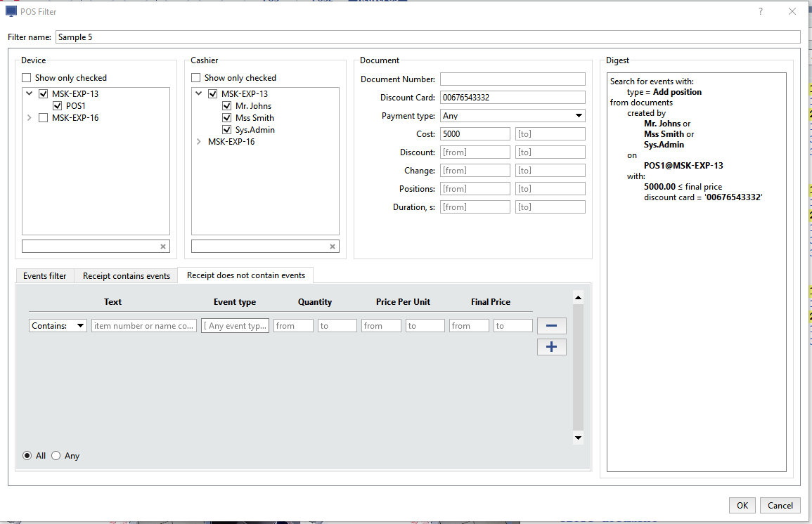812x524 pixels.
Task: Click the plus button to add filter row
Action: (551, 347)
